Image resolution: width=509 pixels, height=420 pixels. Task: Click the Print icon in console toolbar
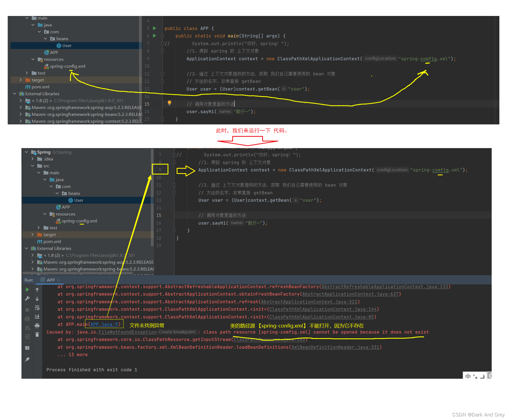click(x=37, y=326)
